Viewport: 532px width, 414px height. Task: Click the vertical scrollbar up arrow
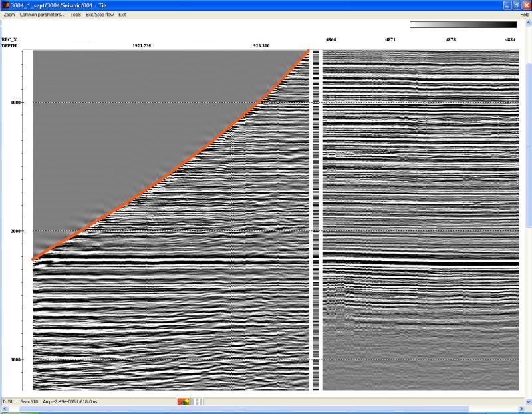[x=529, y=23]
